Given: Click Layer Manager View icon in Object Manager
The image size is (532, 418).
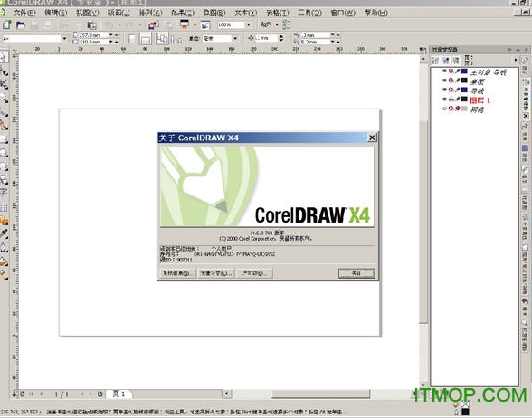Looking at the screenshot, I should (x=456, y=61).
